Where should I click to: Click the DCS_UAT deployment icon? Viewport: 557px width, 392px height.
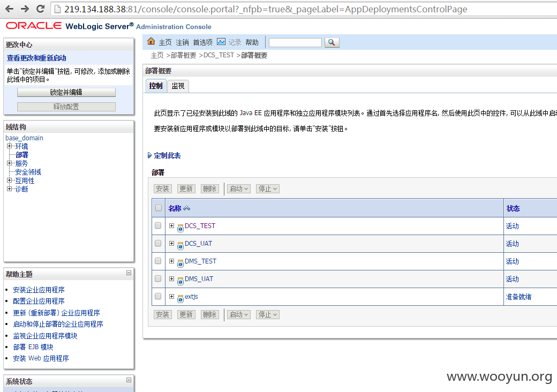tap(180, 245)
